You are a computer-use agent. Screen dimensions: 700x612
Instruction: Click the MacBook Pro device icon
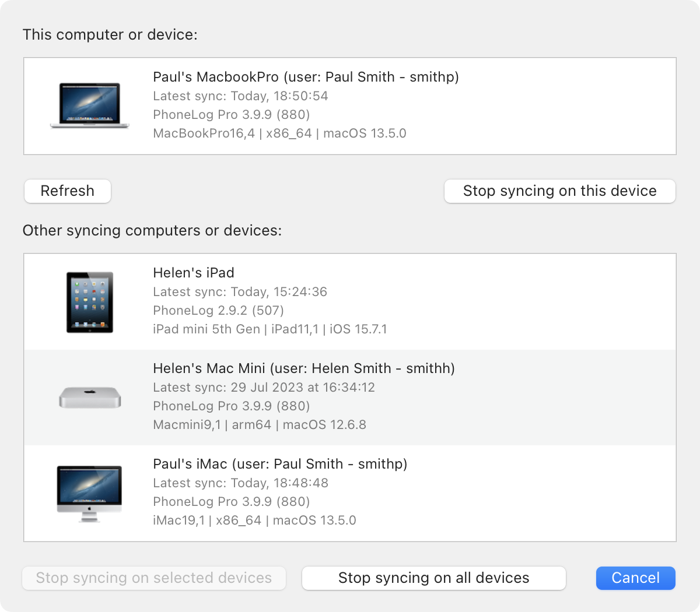click(89, 105)
